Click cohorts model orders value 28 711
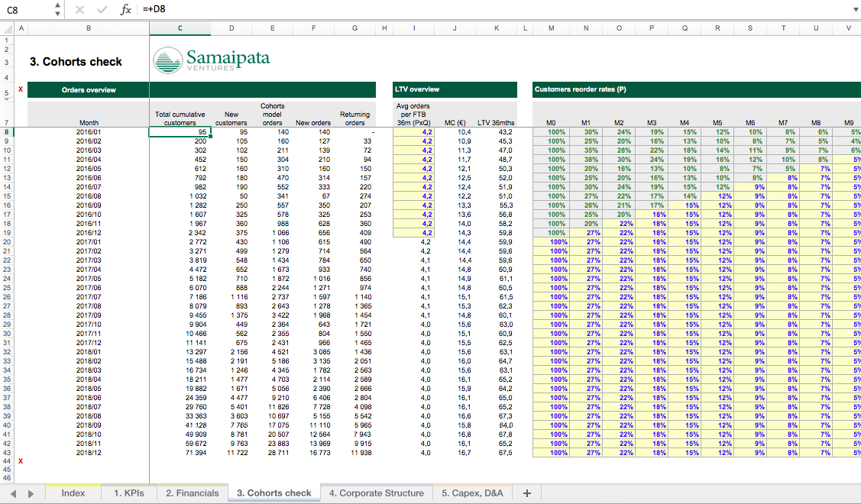Screen dimensions: 861x504 (x=272, y=453)
